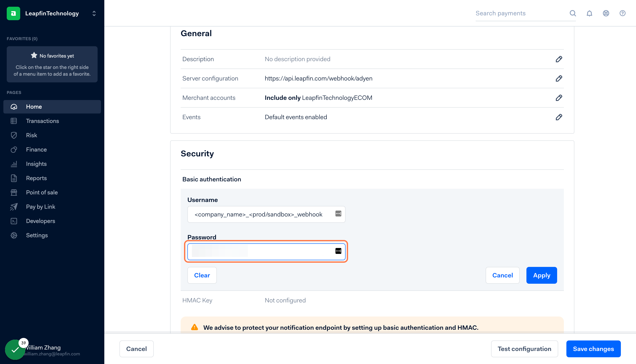Image resolution: width=636 pixels, height=364 pixels.
Task: Go to the Developers page
Action: [x=40, y=221]
